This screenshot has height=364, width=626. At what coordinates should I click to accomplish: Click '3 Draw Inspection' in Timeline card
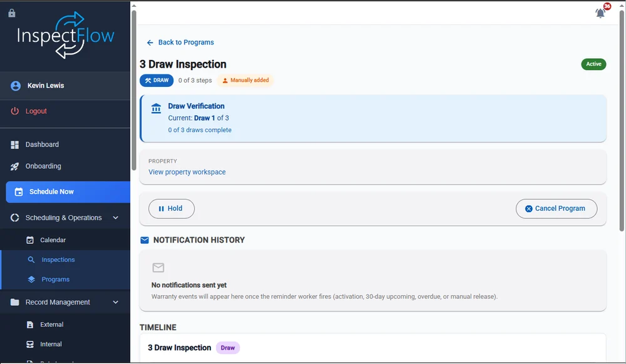click(x=179, y=348)
